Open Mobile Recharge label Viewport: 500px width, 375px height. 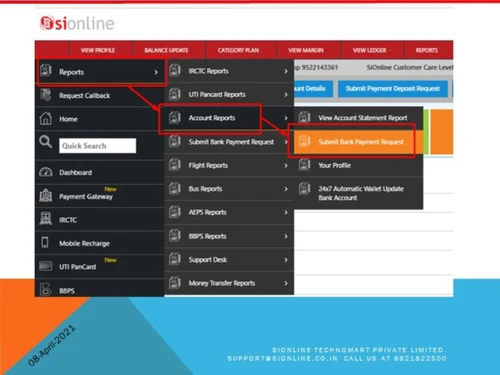(84, 243)
